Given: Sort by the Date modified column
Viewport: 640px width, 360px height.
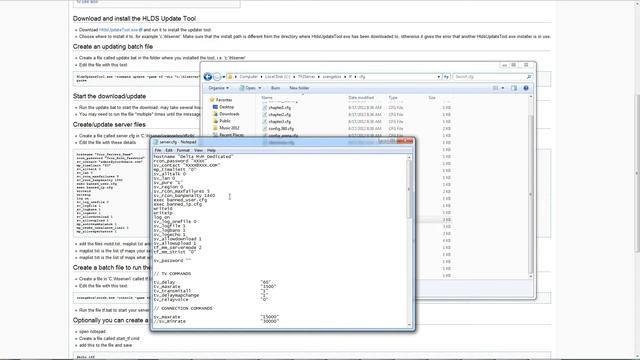Looking at the screenshot, I should [x=361, y=98].
